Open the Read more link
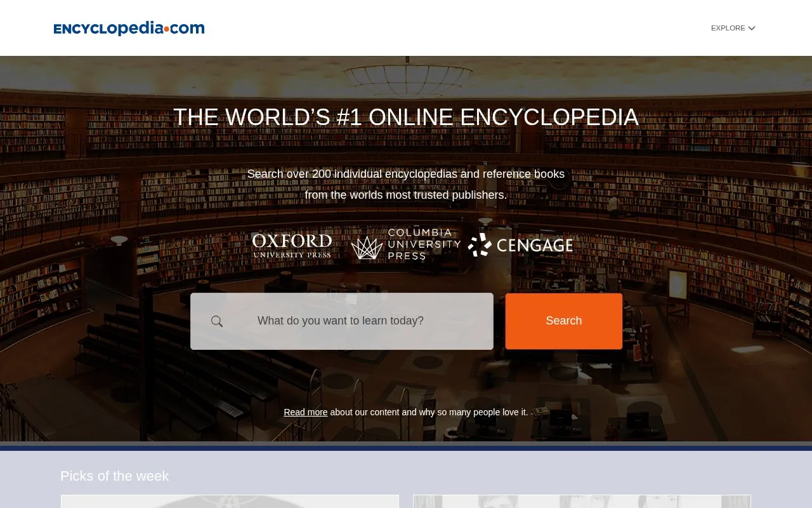This screenshot has width=812, height=508. (x=306, y=412)
